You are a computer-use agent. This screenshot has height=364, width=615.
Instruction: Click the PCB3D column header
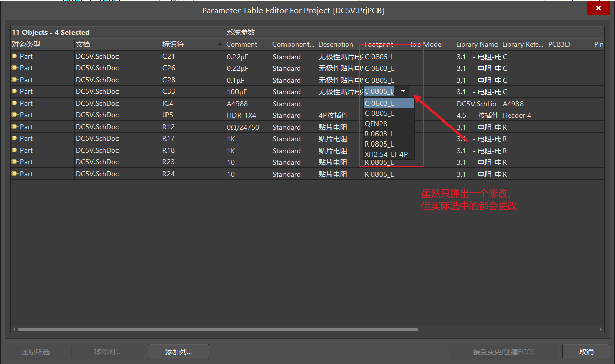click(x=570, y=44)
